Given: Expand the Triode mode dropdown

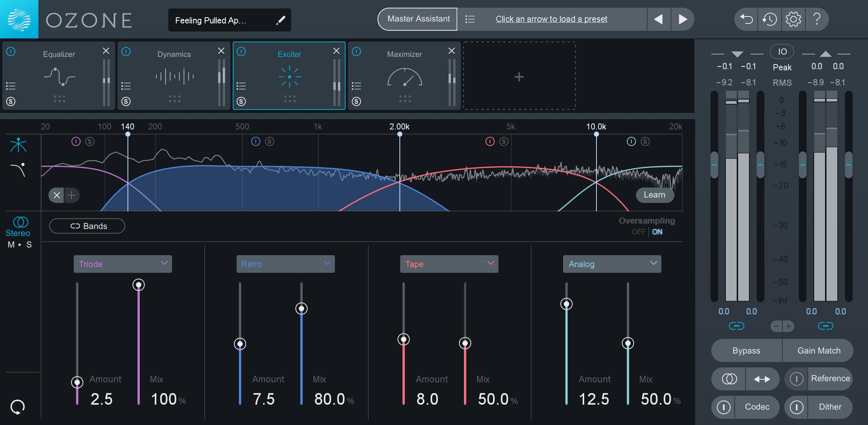Looking at the screenshot, I should tap(123, 264).
